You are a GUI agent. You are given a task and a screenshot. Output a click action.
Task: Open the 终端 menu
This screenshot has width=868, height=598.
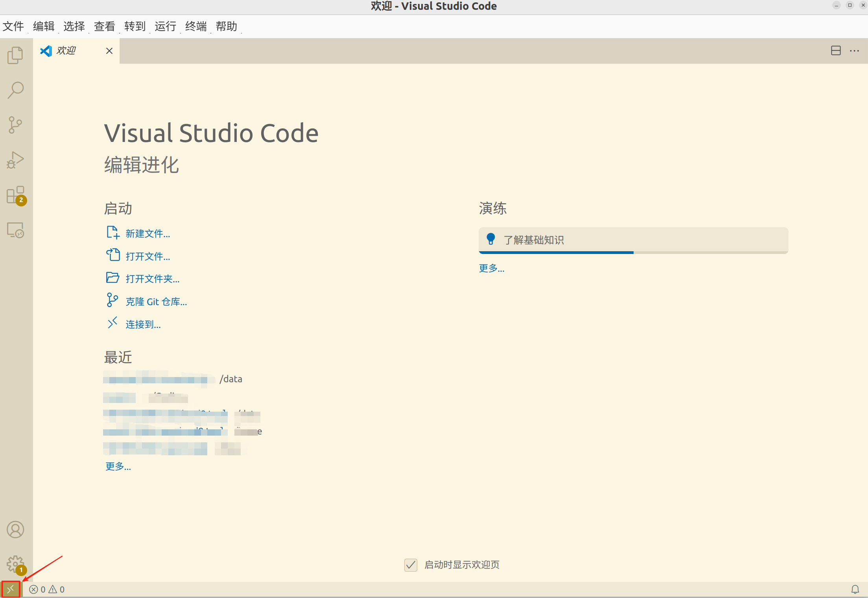(195, 26)
